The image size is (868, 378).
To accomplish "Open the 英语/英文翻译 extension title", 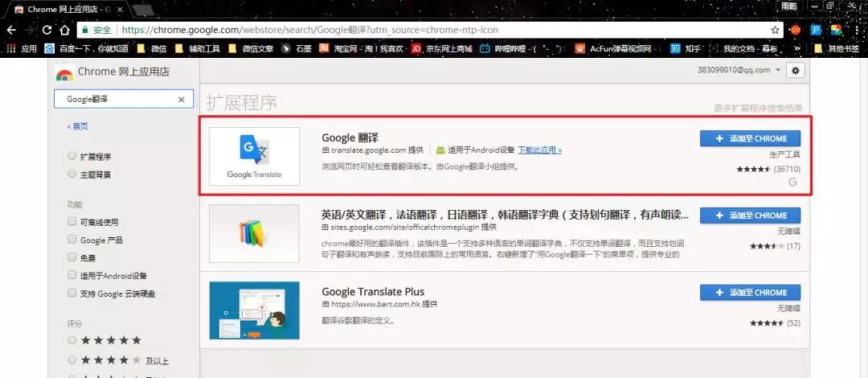I will (505, 215).
